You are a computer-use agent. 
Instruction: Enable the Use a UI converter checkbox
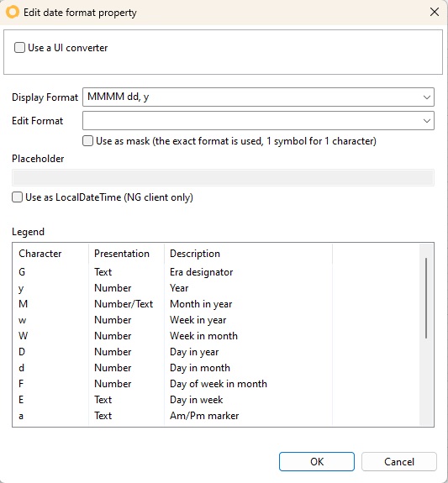19,48
